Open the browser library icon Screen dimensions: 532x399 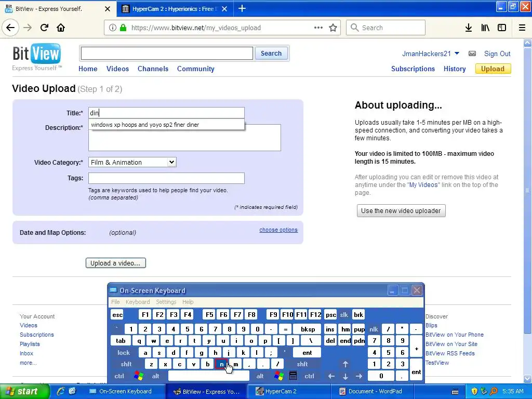click(485, 28)
